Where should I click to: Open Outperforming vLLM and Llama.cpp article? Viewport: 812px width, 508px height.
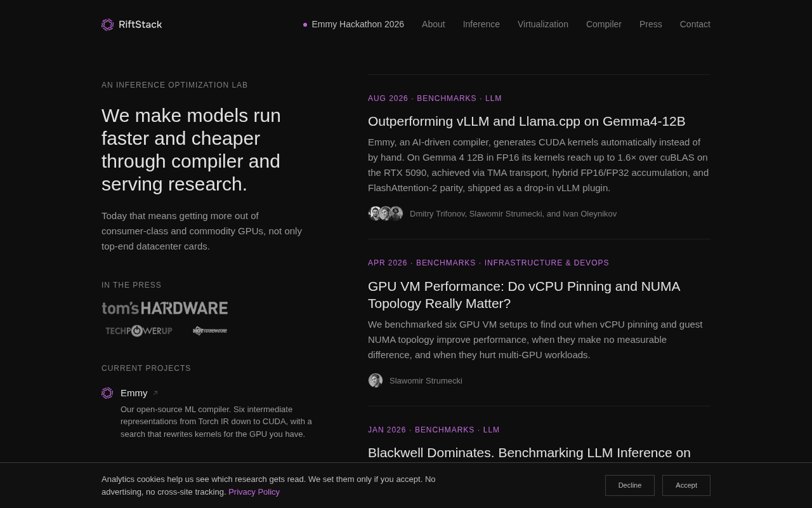point(527,121)
